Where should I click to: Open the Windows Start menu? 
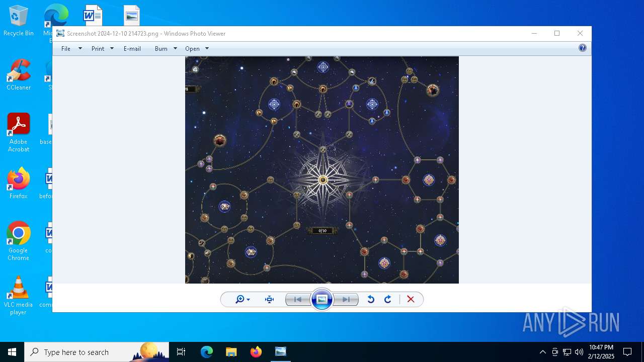coord(12,352)
